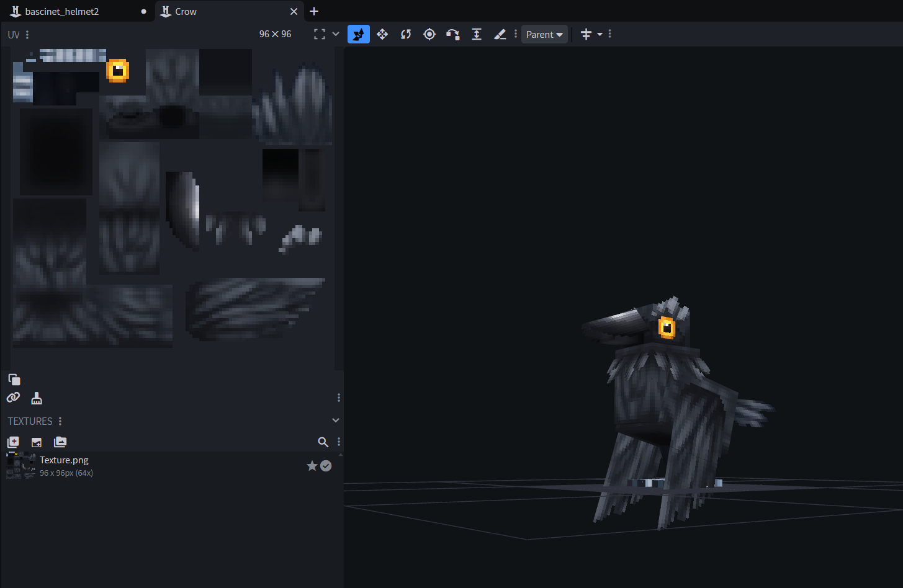Toggle UV editor fullscreen frame icon
Viewport: 903px width, 588px height.
(320, 34)
